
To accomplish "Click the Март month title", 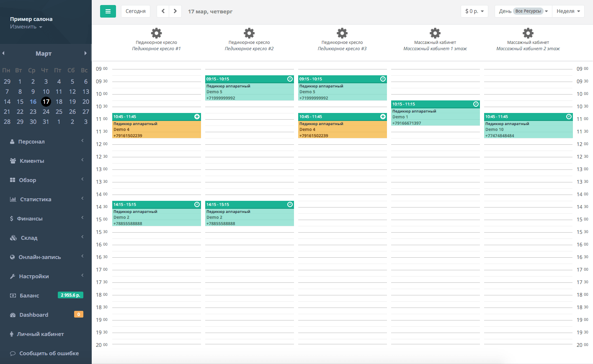I will (x=44, y=54).
